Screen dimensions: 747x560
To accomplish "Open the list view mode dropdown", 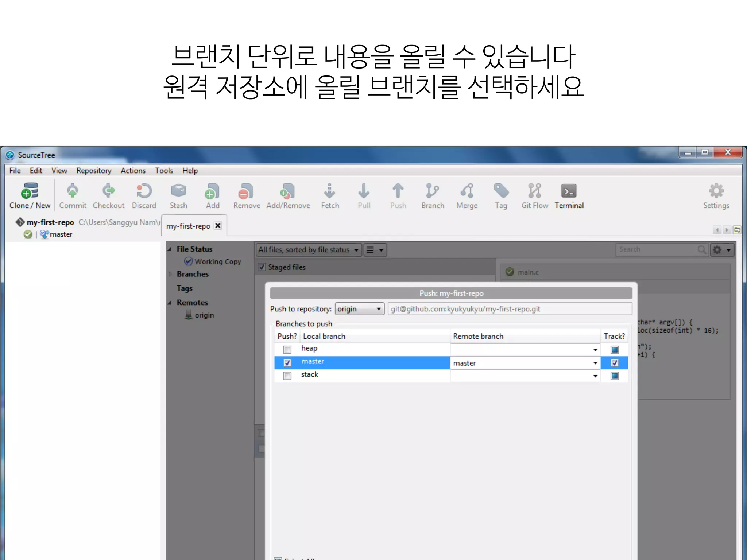I will [x=375, y=250].
